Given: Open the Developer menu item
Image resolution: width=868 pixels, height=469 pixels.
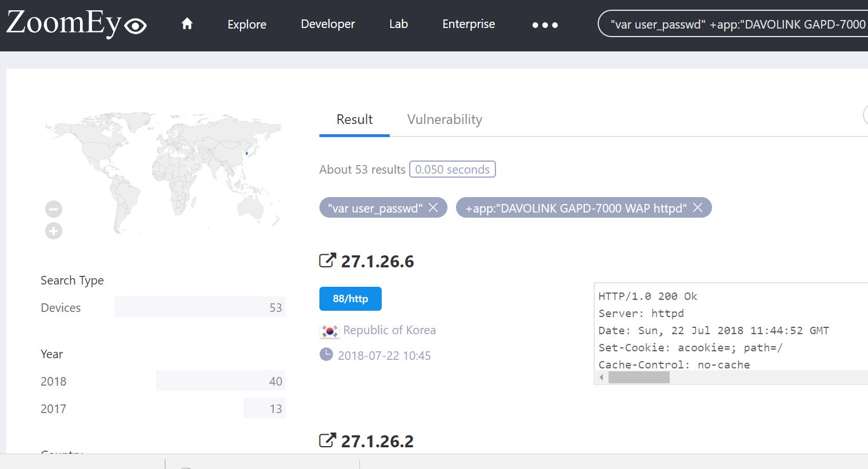Looking at the screenshot, I should coord(327,24).
